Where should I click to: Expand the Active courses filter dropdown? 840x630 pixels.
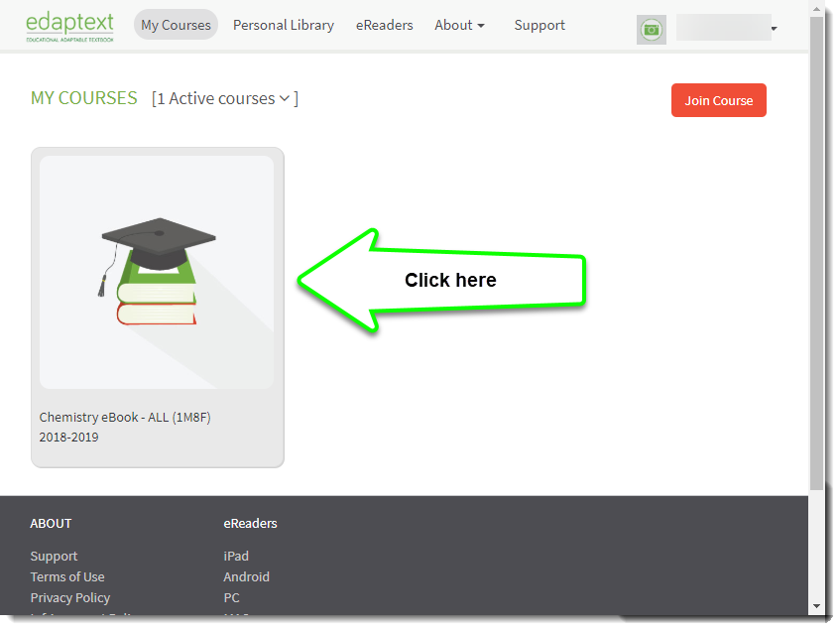(284, 98)
